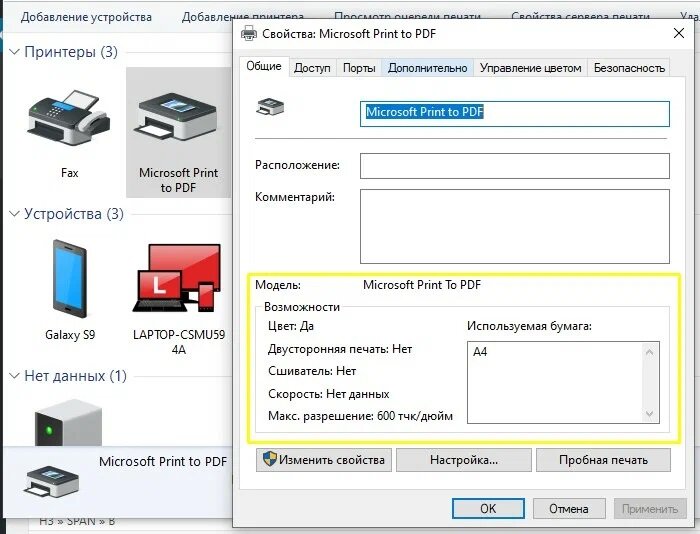700x534 pixels.
Task: Click the Расположение input field
Action: coord(515,166)
